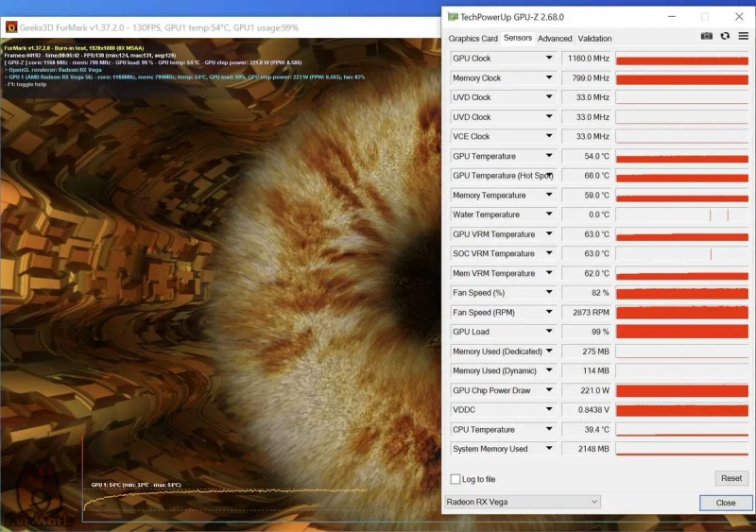Click the FurMark window title bar text
The width and height of the screenshot is (756, 532).
[159, 27]
